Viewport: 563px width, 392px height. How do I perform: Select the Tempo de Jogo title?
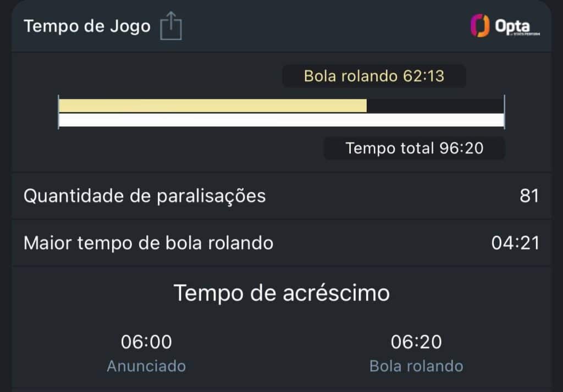point(87,26)
